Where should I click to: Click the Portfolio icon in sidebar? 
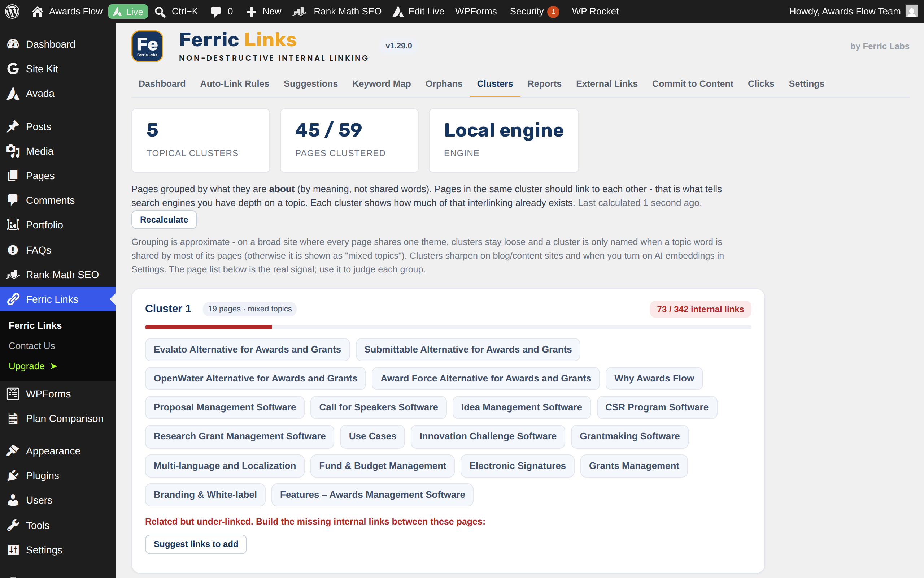(x=13, y=225)
